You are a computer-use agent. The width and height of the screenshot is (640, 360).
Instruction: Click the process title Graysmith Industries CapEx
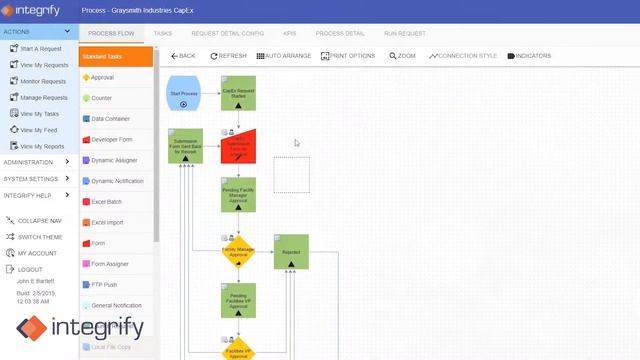(x=153, y=10)
